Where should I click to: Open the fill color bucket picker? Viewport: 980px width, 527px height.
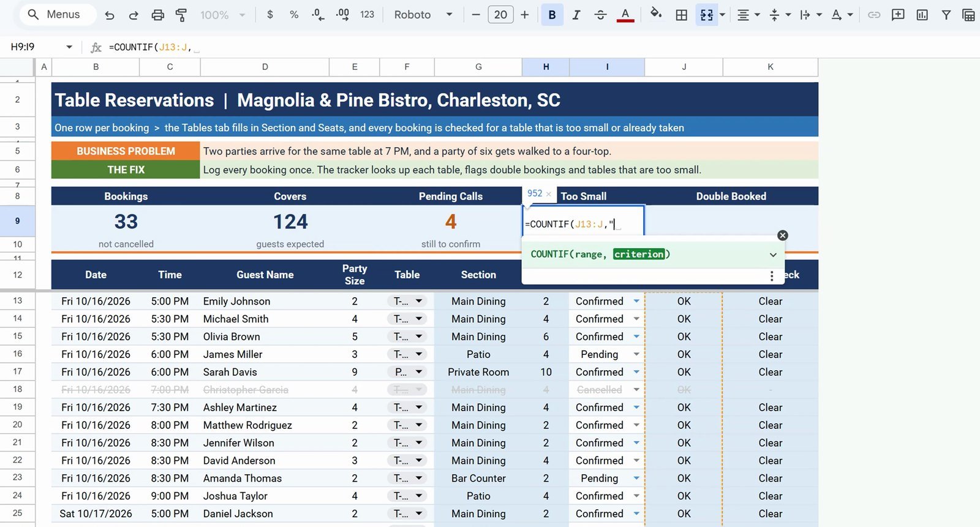pyautogui.click(x=656, y=13)
